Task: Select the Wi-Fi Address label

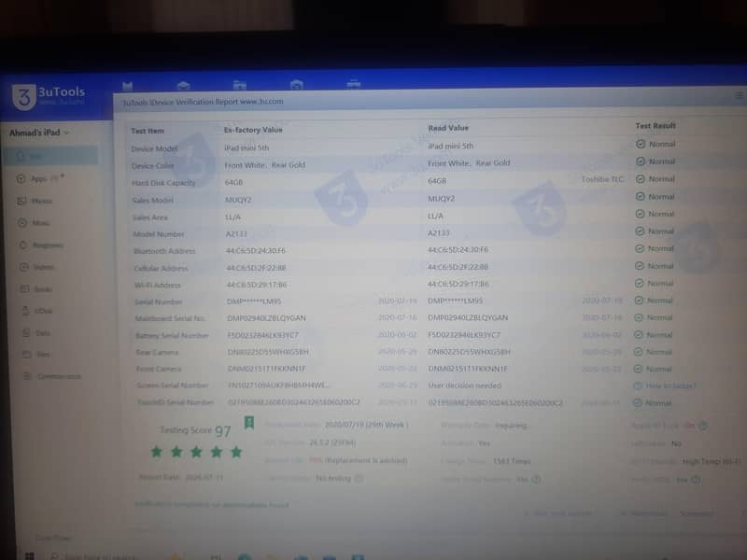Action: pyautogui.click(x=157, y=286)
